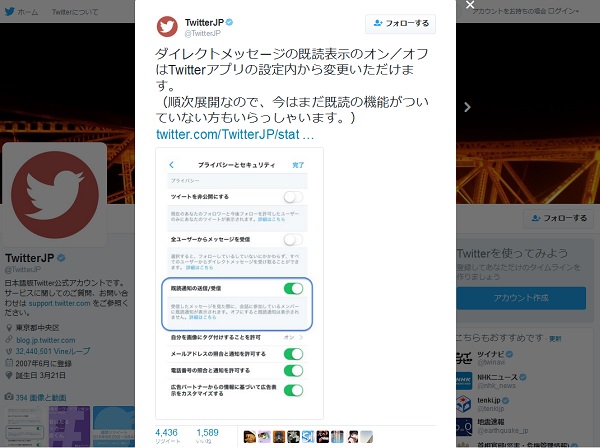Click NHKニュース account avatar icon
The image size is (600, 448).
coord(463,380)
